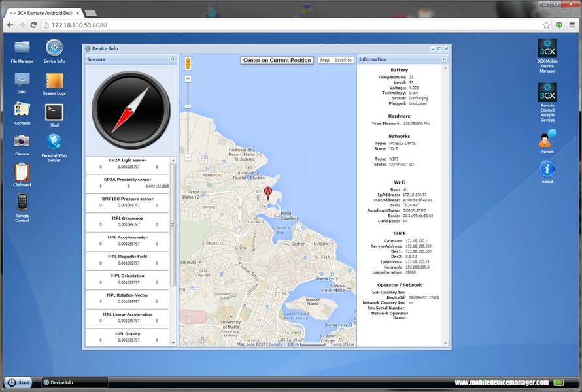The width and height of the screenshot is (582, 392).
Task: Select the GP2A Proximity sensor row
Action: pos(128,183)
